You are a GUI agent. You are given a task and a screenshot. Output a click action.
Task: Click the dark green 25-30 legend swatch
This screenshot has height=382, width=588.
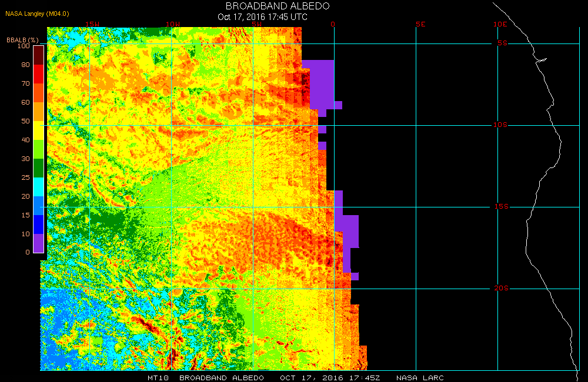coord(39,168)
